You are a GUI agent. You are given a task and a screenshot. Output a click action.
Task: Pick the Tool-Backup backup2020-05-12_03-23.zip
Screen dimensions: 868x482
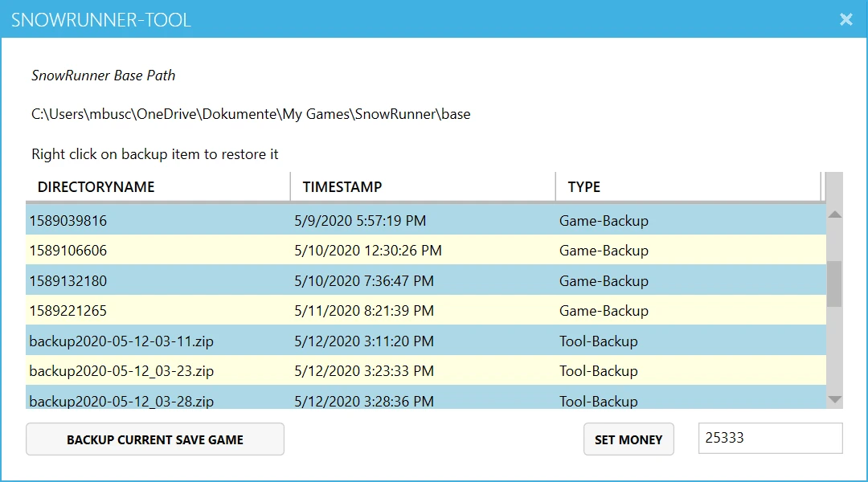[x=241, y=370]
